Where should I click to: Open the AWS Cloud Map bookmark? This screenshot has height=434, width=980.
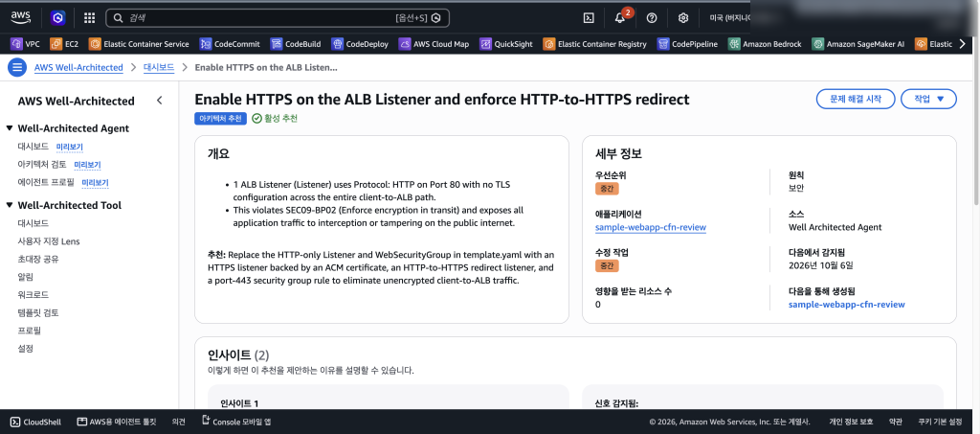pos(434,44)
